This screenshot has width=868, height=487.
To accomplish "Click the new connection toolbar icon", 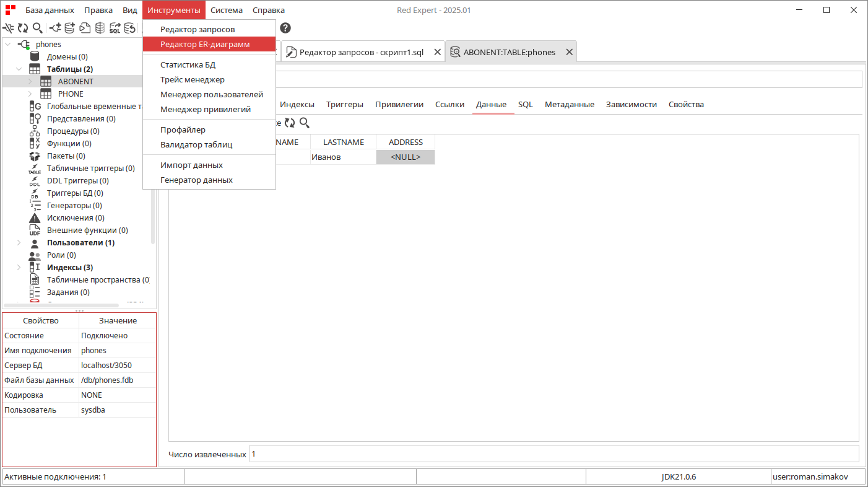I will 55,28.
